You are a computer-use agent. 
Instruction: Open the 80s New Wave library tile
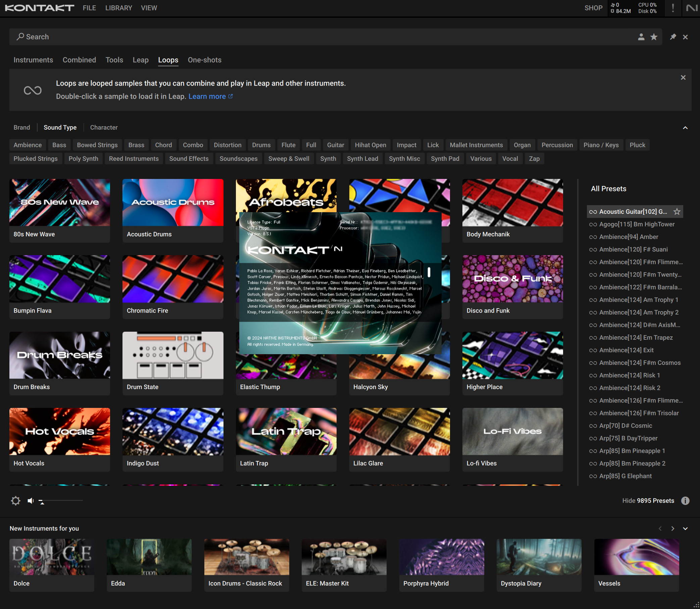click(60, 211)
